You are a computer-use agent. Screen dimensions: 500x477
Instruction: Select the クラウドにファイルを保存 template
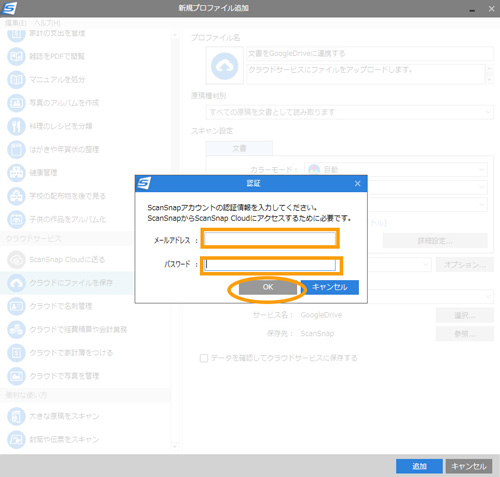click(x=67, y=283)
